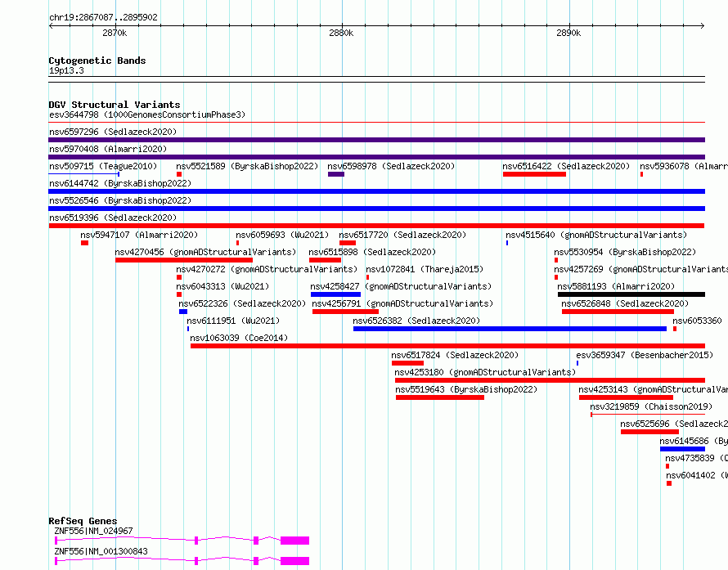Click the nsv5947107 Almarri2020 label
The width and height of the screenshot is (728, 570).
tap(139, 235)
